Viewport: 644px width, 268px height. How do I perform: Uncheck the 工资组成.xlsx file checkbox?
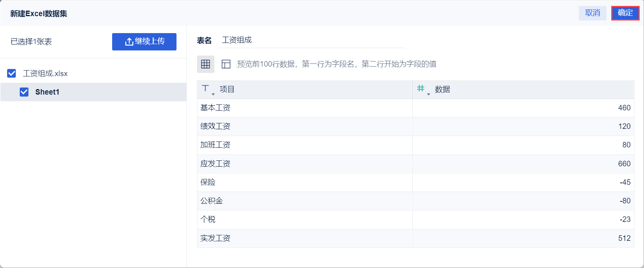click(x=12, y=73)
